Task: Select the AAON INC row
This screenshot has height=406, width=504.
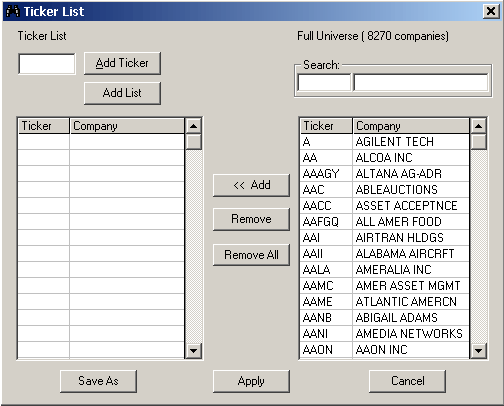Action: [385, 350]
